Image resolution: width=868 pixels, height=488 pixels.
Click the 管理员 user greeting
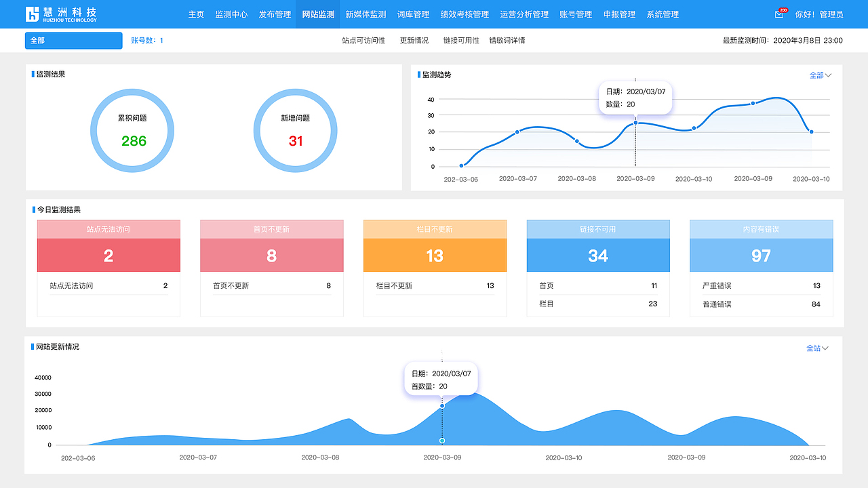coord(819,14)
